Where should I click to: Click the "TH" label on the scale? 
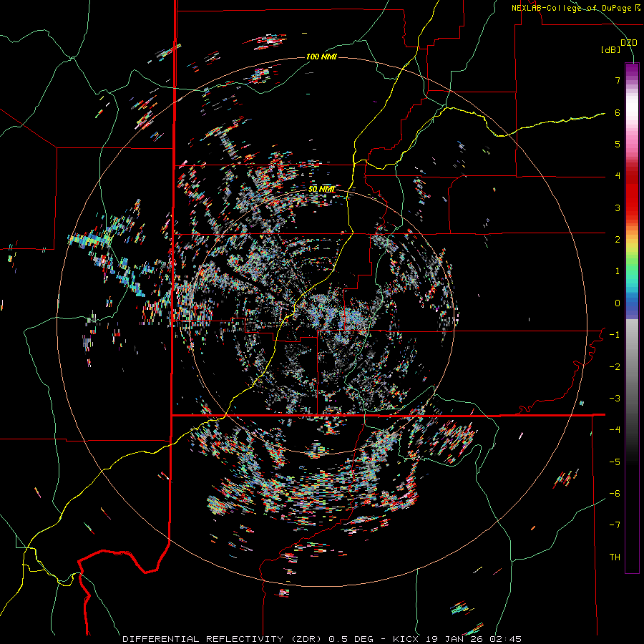[x=615, y=557]
